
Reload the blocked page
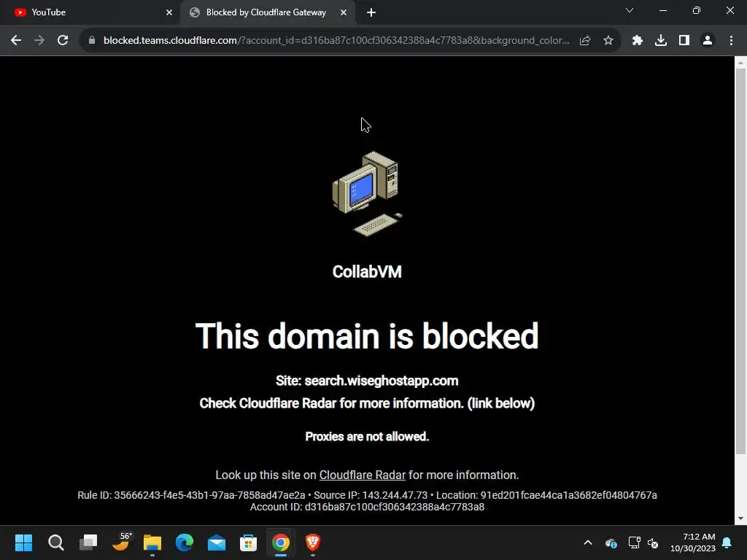(63, 41)
